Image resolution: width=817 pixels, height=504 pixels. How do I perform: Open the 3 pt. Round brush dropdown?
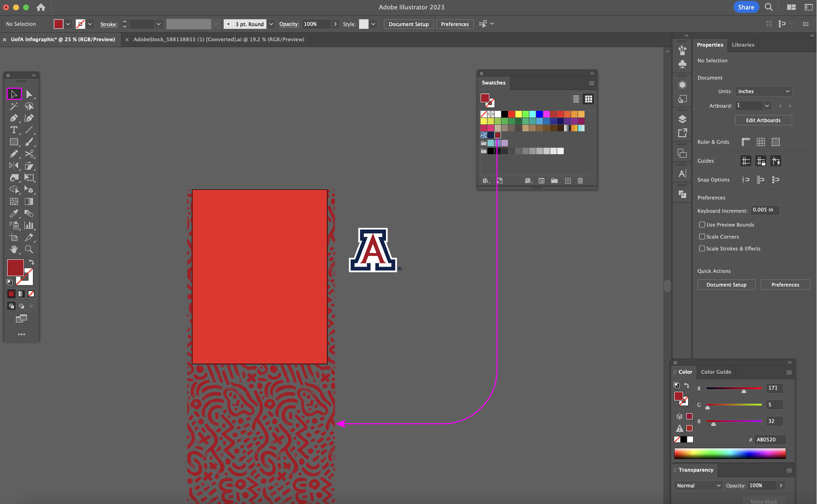(271, 24)
